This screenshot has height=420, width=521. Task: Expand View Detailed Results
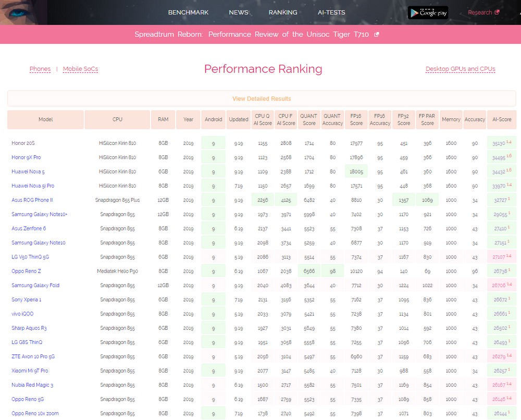[x=262, y=98]
